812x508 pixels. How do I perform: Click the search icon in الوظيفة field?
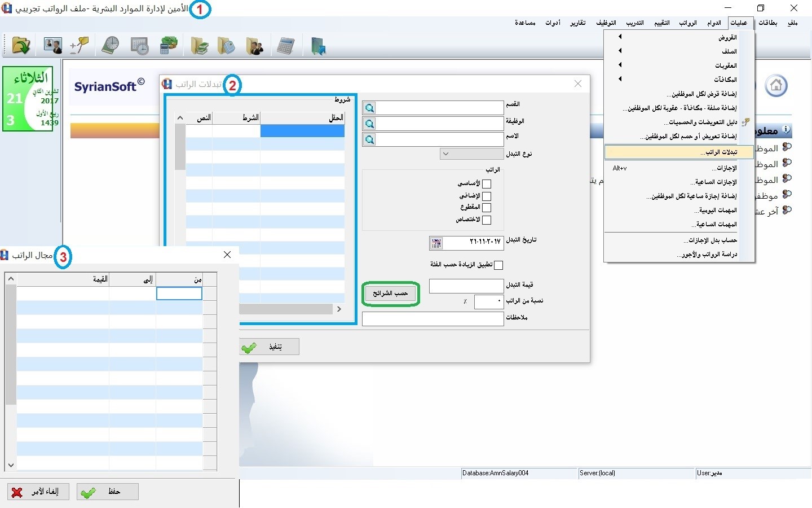[369, 124]
